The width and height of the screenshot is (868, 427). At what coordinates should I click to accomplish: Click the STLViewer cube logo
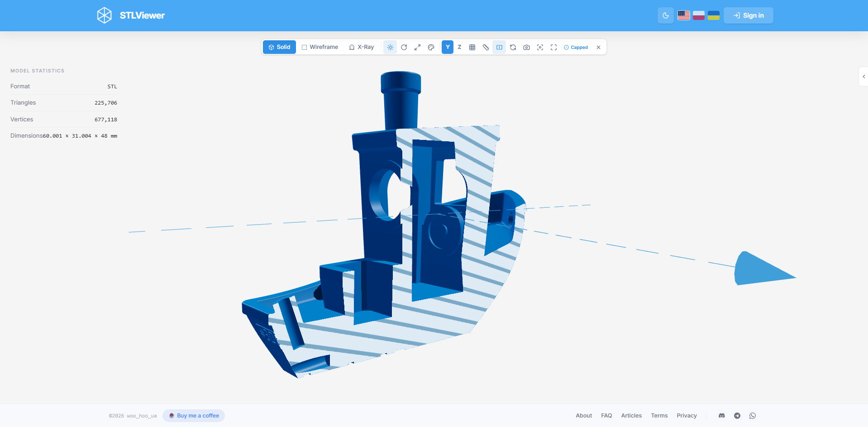point(105,15)
